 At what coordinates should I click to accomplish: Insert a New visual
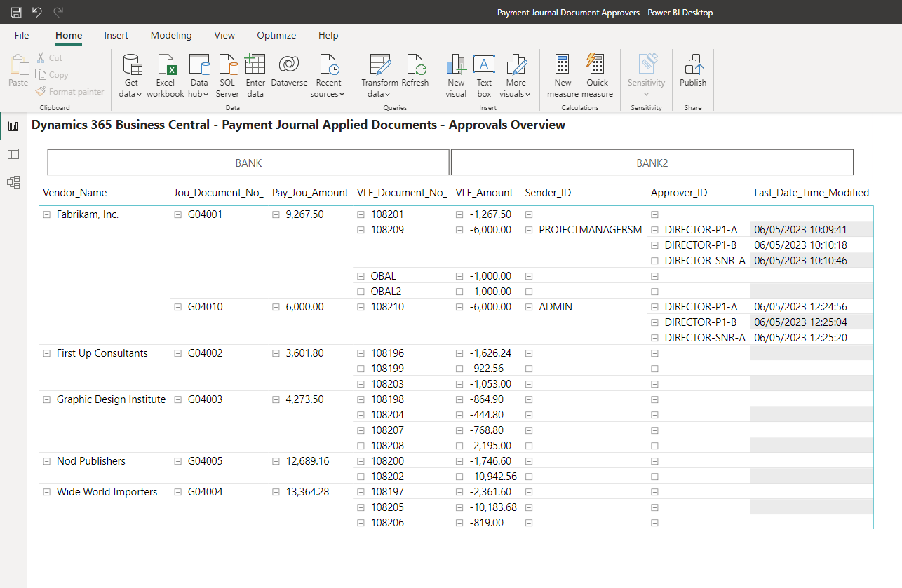tap(456, 76)
